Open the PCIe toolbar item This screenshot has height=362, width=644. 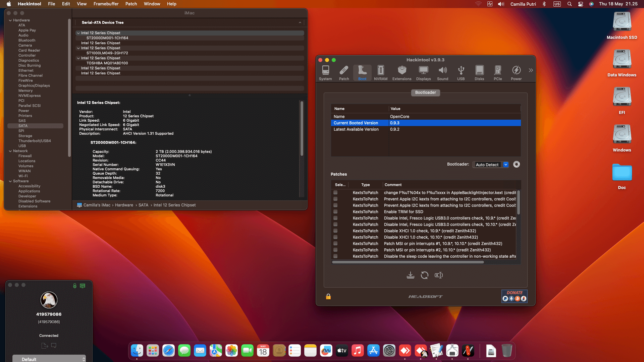[x=498, y=73]
